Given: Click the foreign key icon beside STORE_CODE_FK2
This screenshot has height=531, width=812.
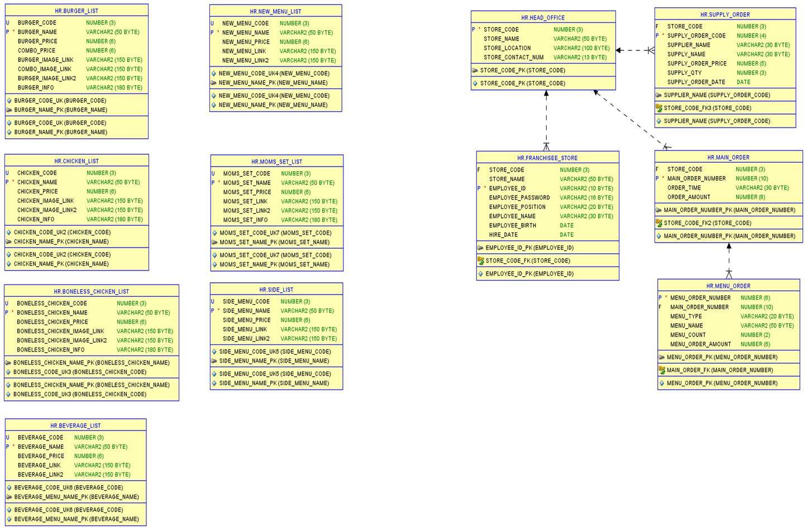Looking at the screenshot, I should [661, 222].
